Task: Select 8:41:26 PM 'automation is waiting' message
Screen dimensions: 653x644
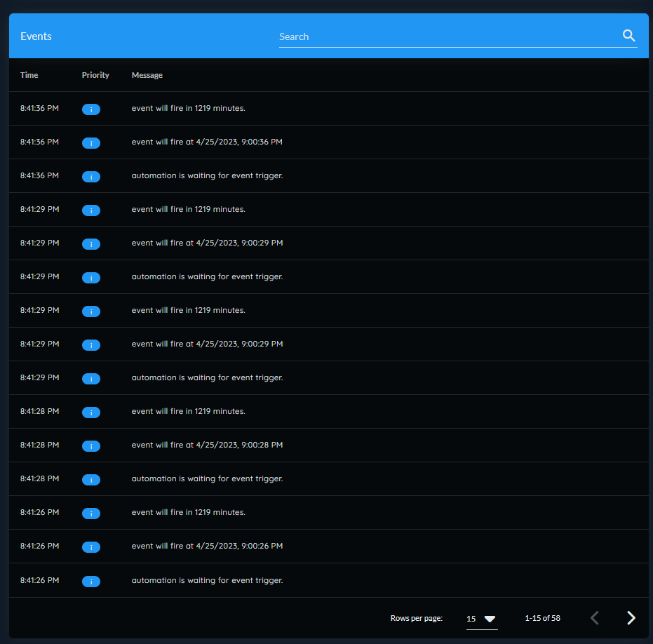Action: coord(207,580)
